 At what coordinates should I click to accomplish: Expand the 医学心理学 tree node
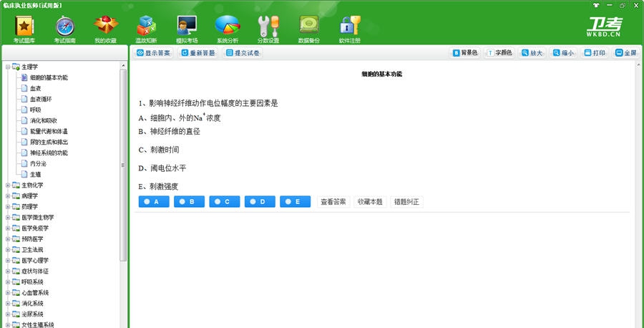8,260
